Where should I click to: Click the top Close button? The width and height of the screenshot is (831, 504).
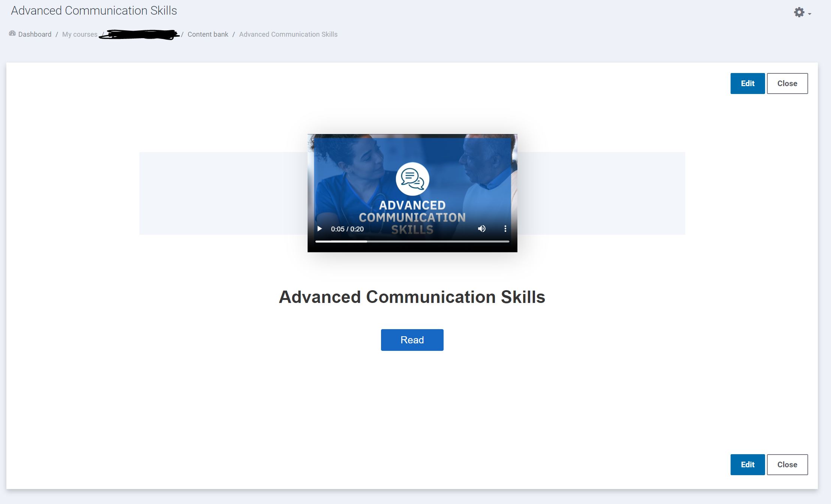[787, 84]
